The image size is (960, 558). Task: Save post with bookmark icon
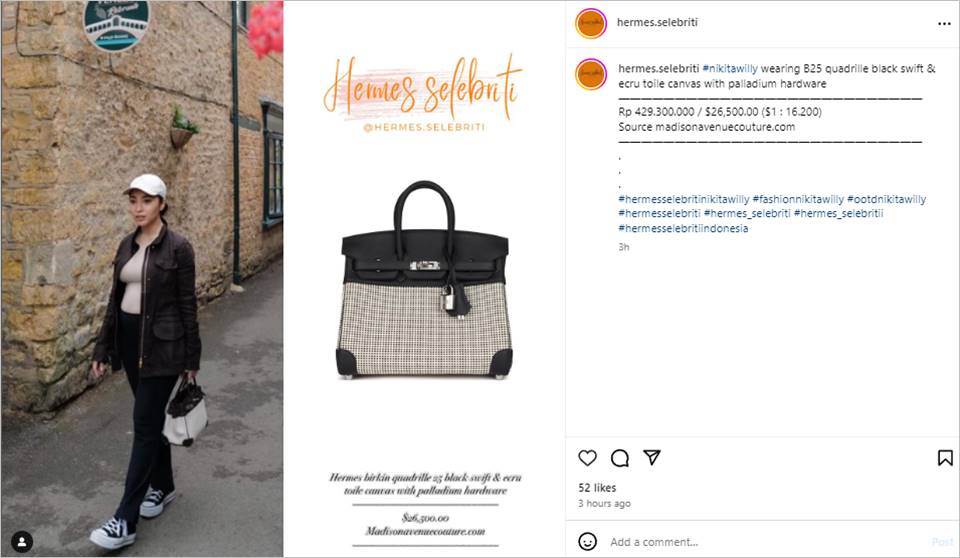[945, 458]
